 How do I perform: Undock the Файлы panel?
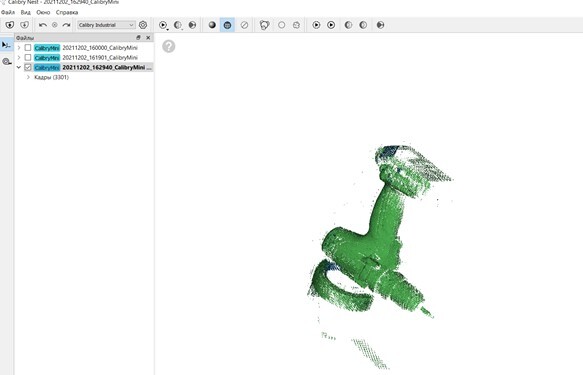click(138, 38)
